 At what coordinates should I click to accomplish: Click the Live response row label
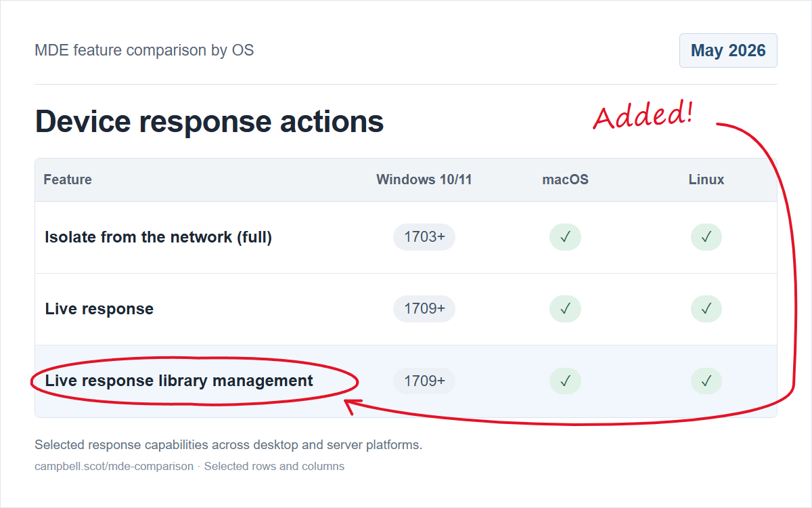tap(99, 309)
